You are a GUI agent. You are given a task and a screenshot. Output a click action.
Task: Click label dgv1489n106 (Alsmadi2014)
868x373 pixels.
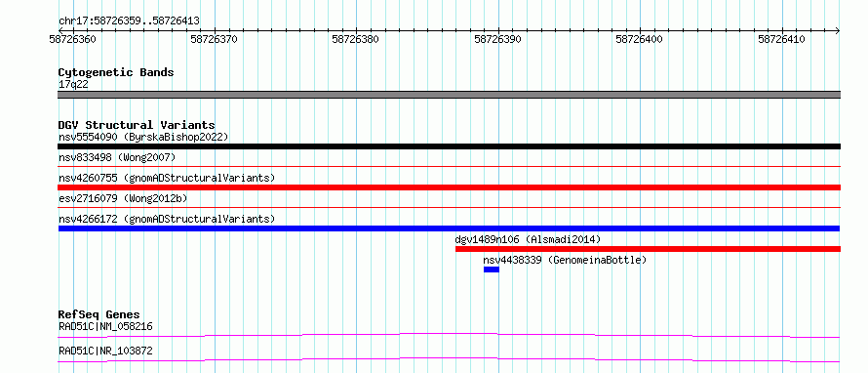point(528,239)
